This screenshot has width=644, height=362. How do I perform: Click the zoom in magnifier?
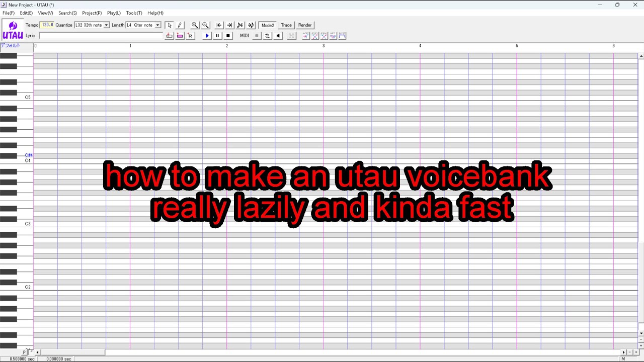click(x=195, y=25)
